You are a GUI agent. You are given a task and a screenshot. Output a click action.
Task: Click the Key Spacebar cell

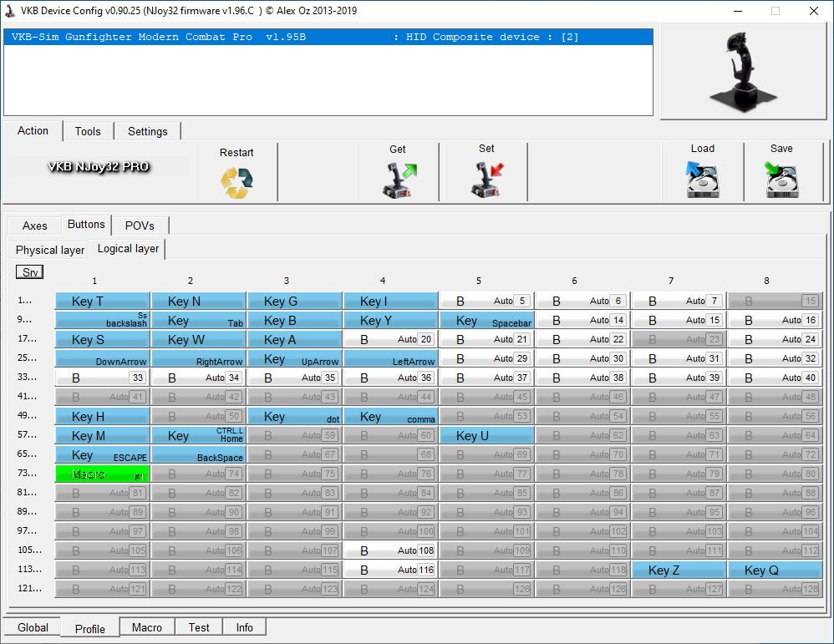point(486,320)
